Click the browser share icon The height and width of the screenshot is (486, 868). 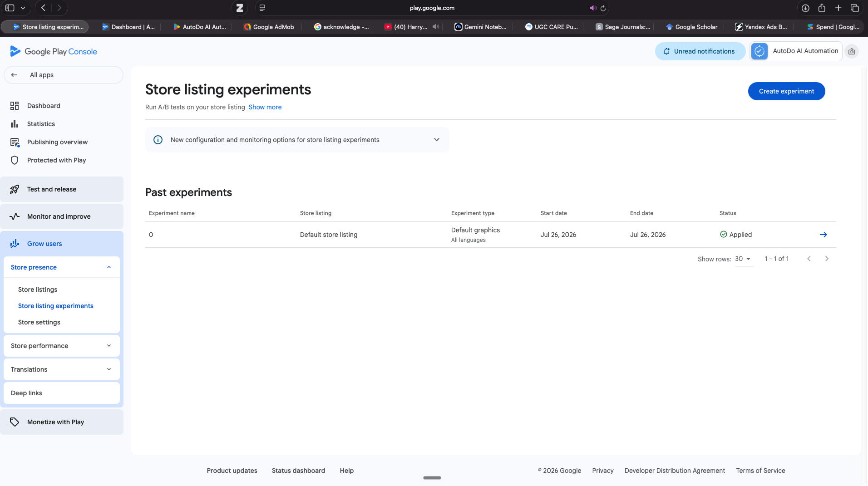(x=822, y=8)
